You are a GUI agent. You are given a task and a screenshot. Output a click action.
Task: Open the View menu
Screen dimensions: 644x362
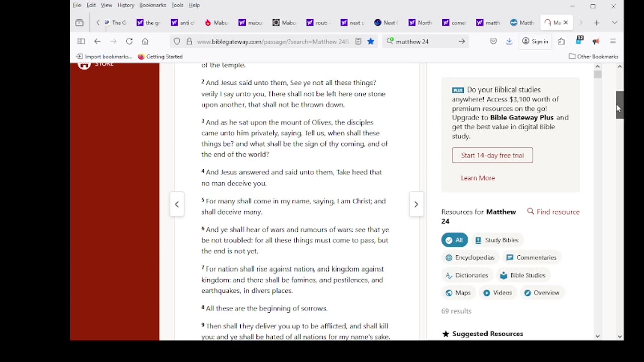coord(106,5)
